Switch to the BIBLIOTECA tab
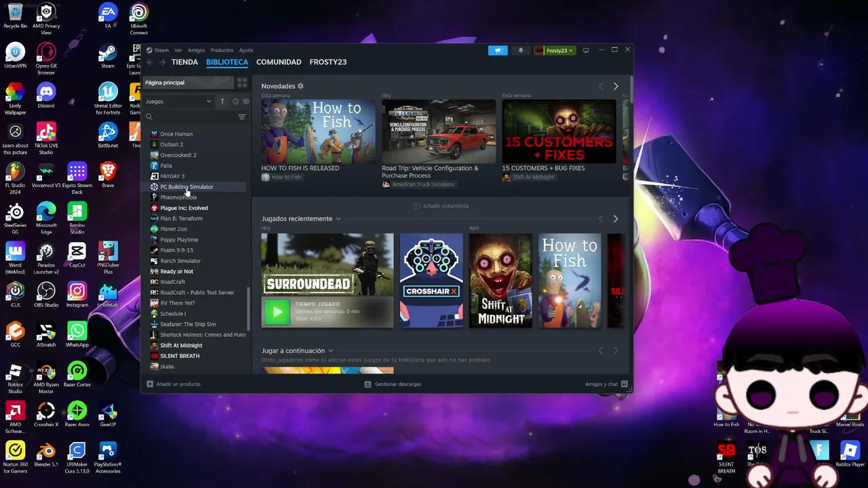This screenshot has height=488, width=868. click(x=227, y=62)
